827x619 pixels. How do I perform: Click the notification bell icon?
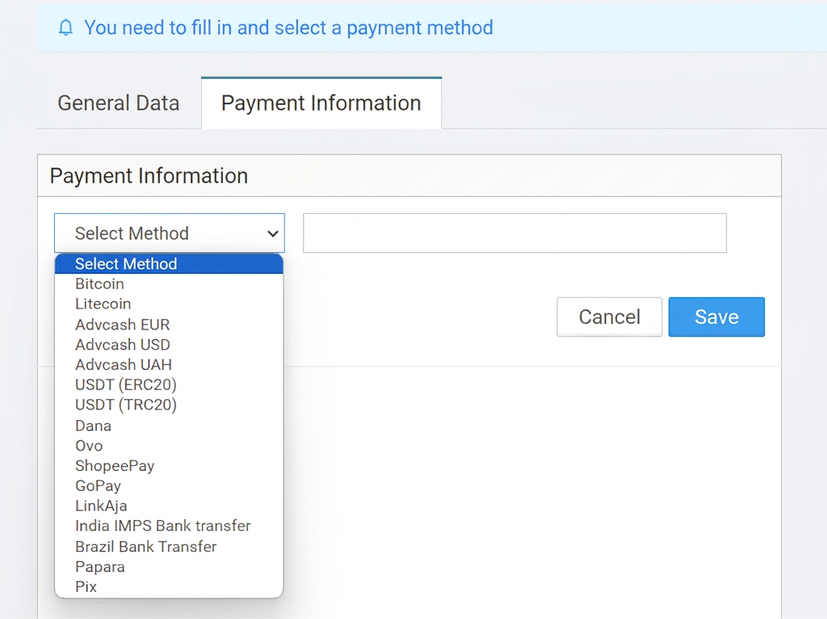pyautogui.click(x=65, y=27)
